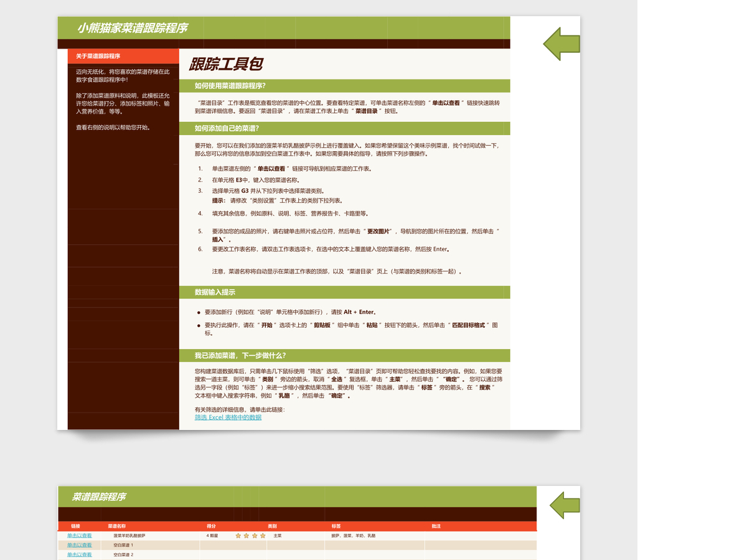The width and height of the screenshot is (747, 560).
Task: Click the Alt + Enter tip bullet
Action: pos(291,312)
